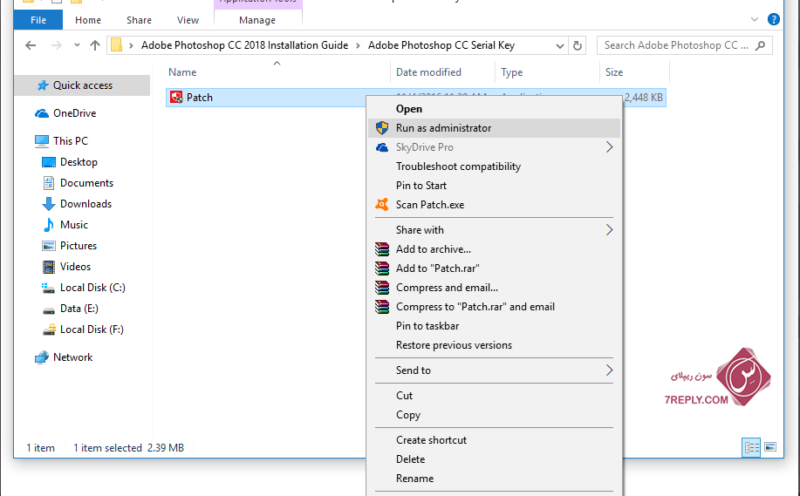Choose Pin to Start

click(x=421, y=186)
